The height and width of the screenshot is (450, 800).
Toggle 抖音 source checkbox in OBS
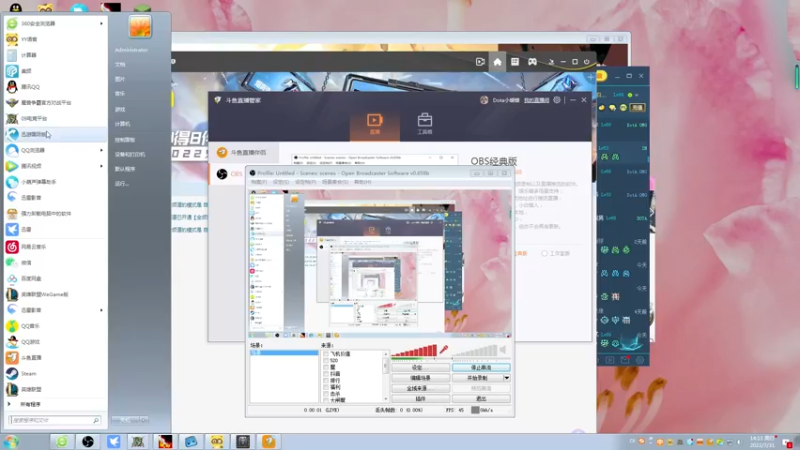[326, 373]
